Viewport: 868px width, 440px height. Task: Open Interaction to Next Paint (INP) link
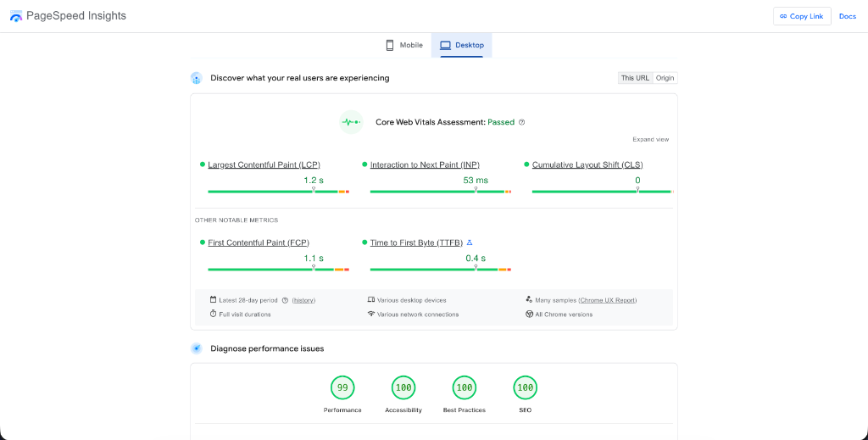pyautogui.click(x=425, y=165)
